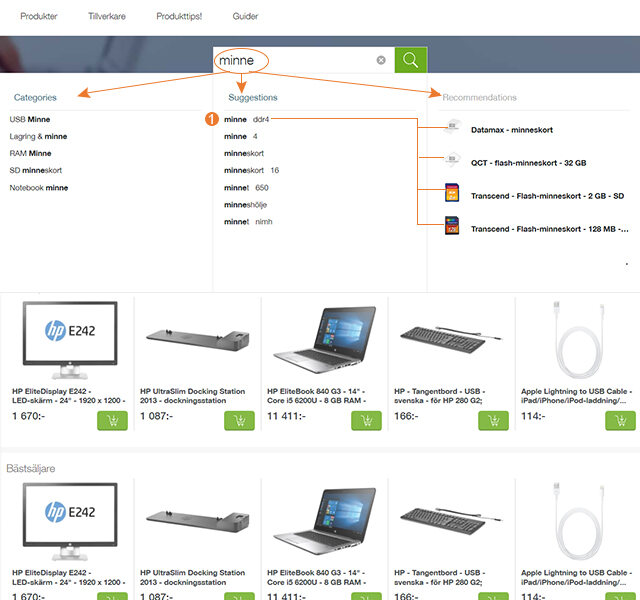Open the Produkter menu
This screenshot has width=640, height=600.
coord(38,17)
